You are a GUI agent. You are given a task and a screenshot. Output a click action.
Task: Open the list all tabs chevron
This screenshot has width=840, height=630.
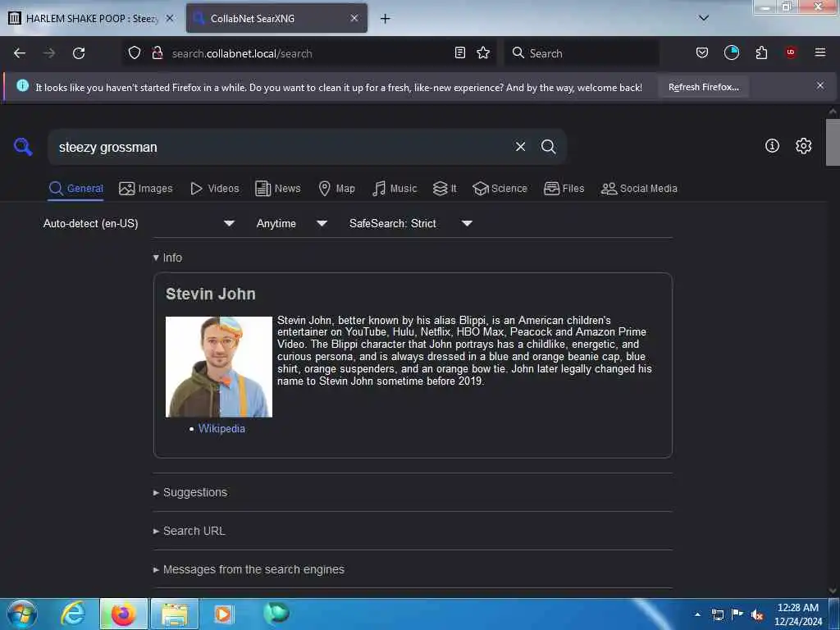click(x=704, y=18)
